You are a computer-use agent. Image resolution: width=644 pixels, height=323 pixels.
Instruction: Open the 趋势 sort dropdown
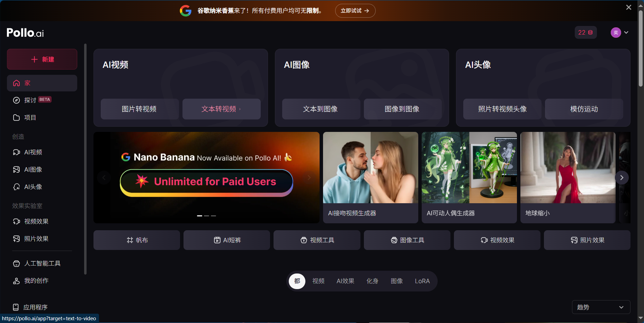click(x=601, y=307)
